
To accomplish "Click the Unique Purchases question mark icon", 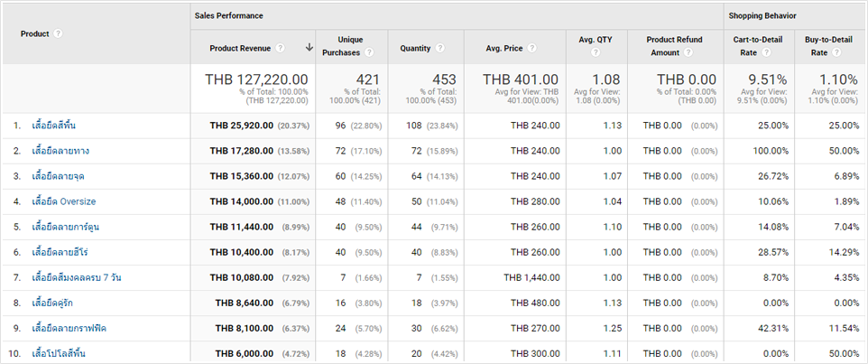I will click(x=369, y=52).
